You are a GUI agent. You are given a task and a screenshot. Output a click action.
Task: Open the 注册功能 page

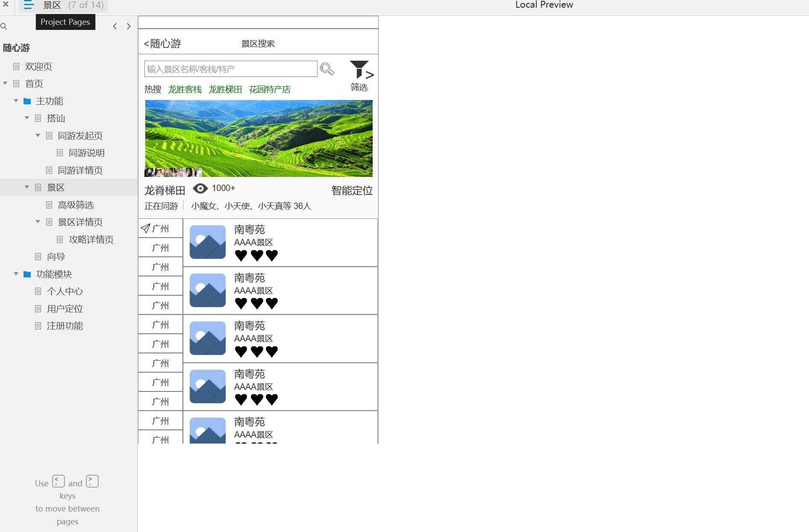click(x=65, y=326)
